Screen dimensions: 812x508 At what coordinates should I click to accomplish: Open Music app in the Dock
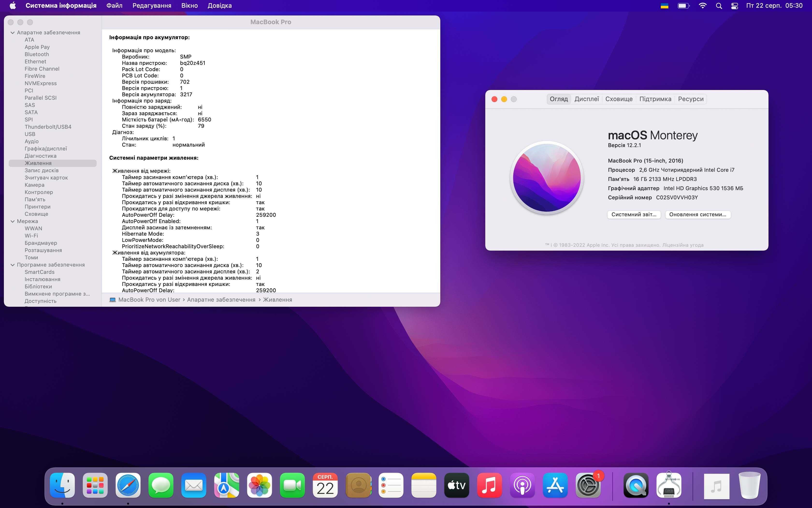coord(490,485)
